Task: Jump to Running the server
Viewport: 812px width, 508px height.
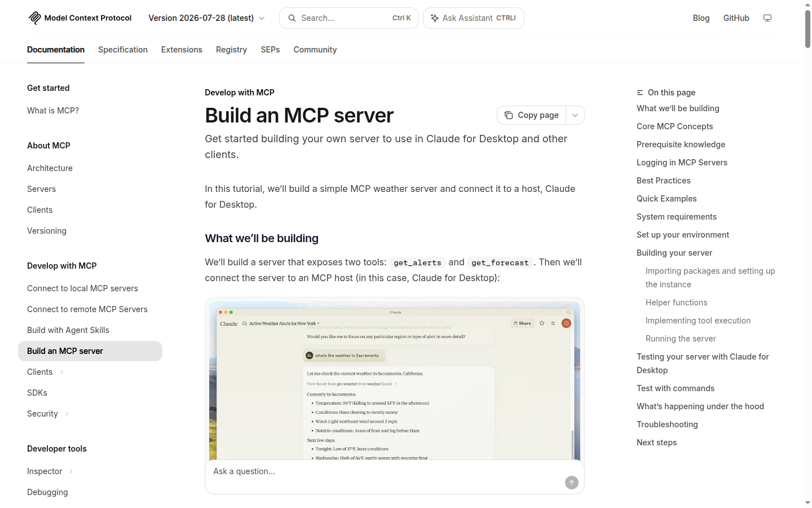Action: (681, 339)
